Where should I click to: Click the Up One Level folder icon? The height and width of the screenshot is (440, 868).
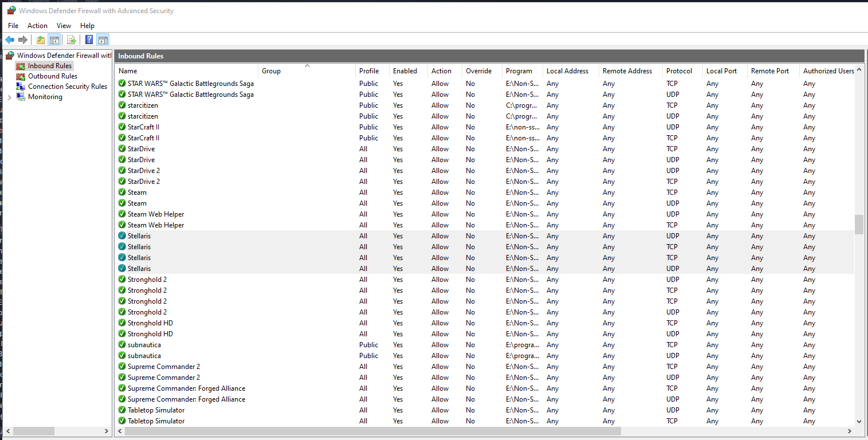41,40
